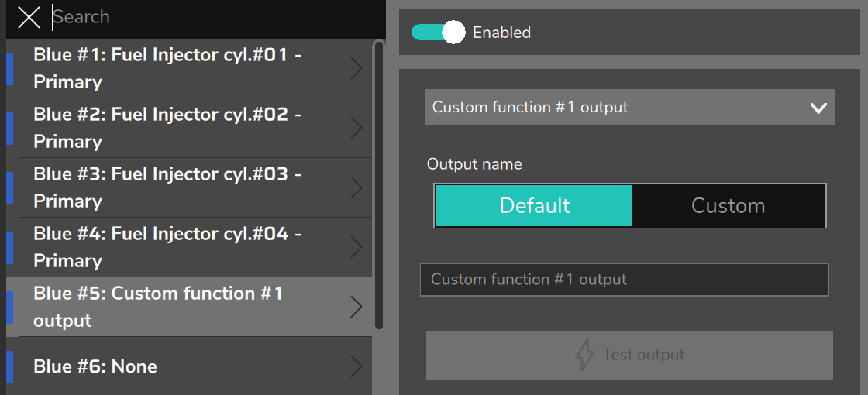Open the Custom function #1 output dropdown
This screenshot has height=395, width=868.
(x=629, y=108)
